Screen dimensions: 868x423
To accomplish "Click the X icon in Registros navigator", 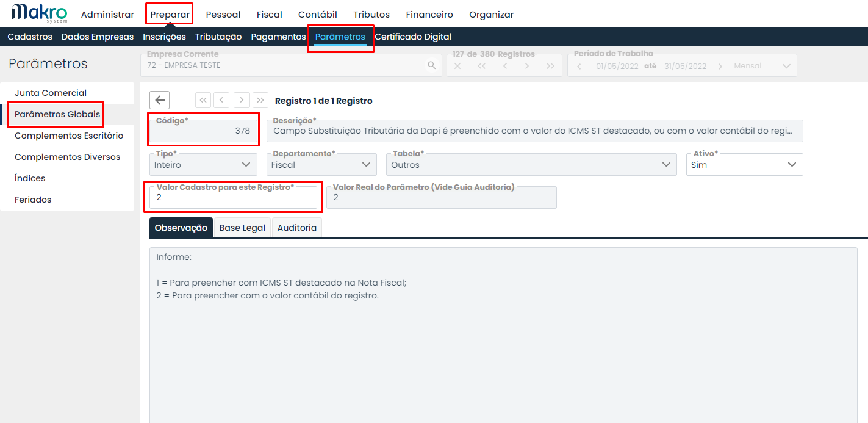I will point(457,66).
